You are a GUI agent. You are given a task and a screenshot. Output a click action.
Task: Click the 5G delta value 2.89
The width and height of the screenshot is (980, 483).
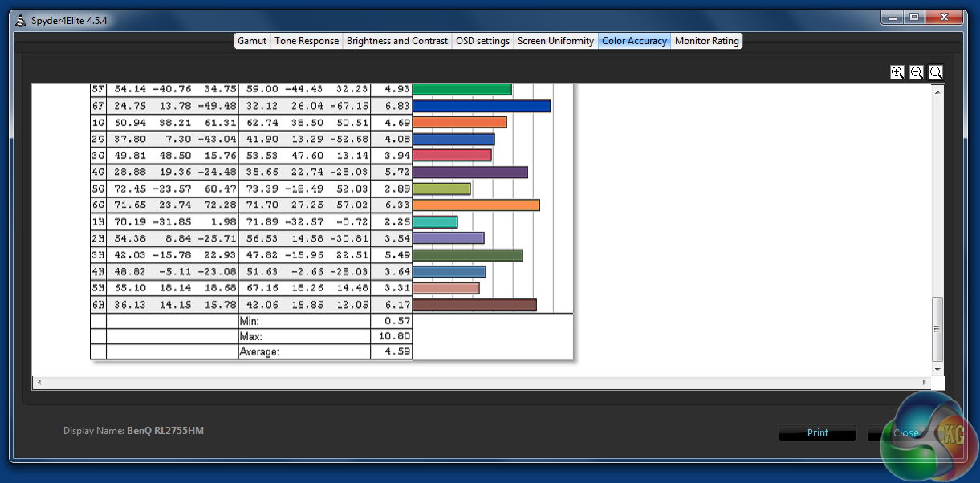tap(397, 189)
